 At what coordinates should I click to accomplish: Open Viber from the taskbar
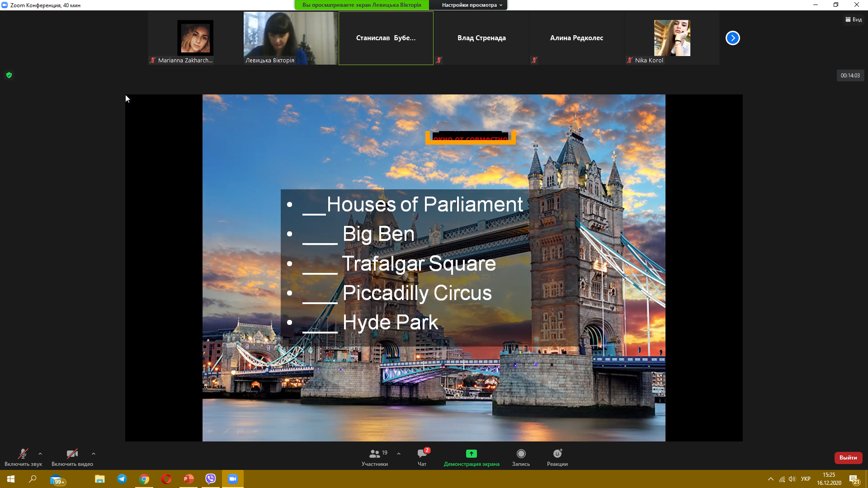point(211,479)
